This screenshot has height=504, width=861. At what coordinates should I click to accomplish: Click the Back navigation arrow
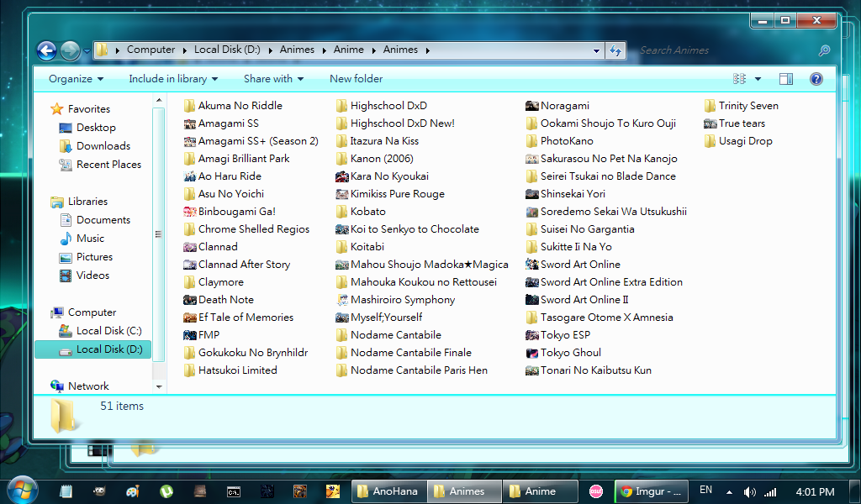click(46, 50)
